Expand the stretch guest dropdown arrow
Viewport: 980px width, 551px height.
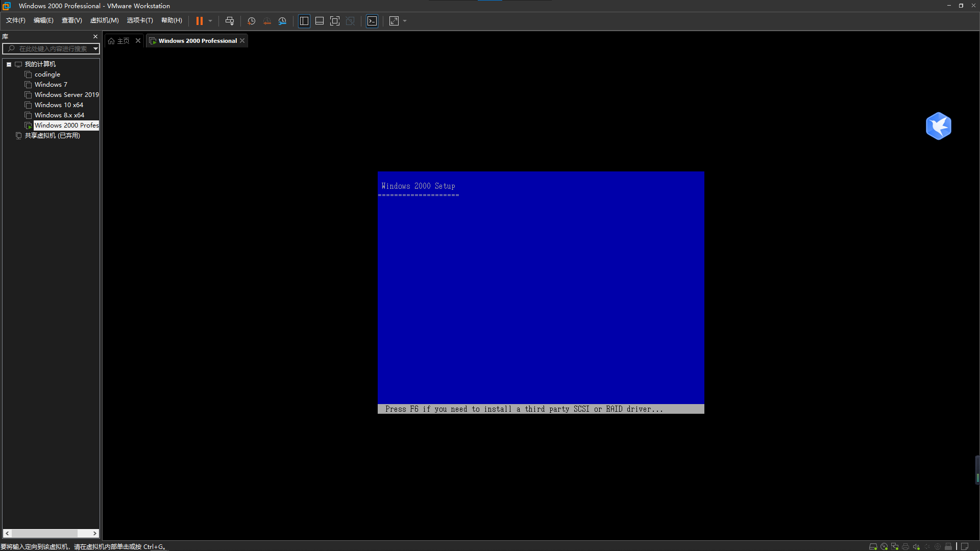405,21
